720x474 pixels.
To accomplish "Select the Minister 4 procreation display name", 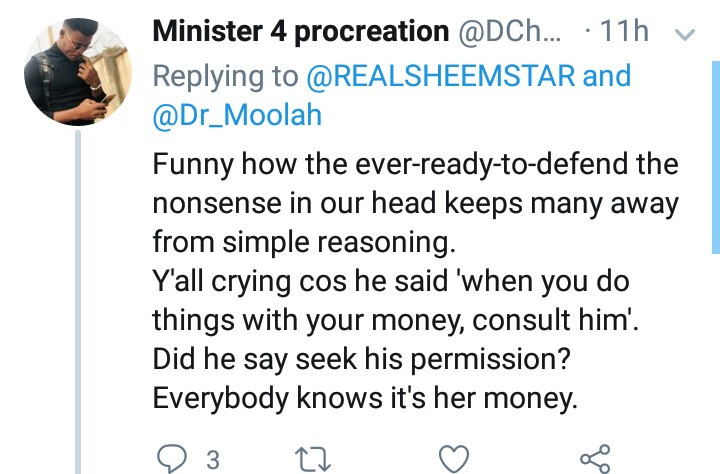I will pyautogui.click(x=301, y=31).
